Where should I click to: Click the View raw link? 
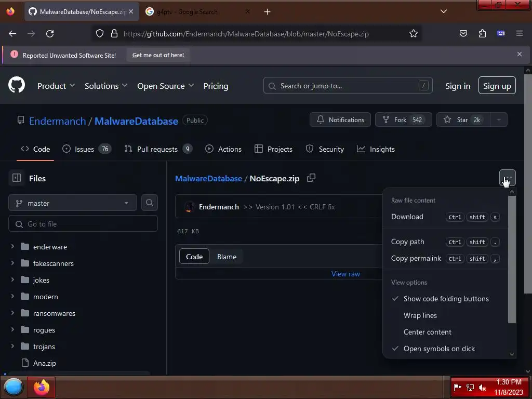345,274
